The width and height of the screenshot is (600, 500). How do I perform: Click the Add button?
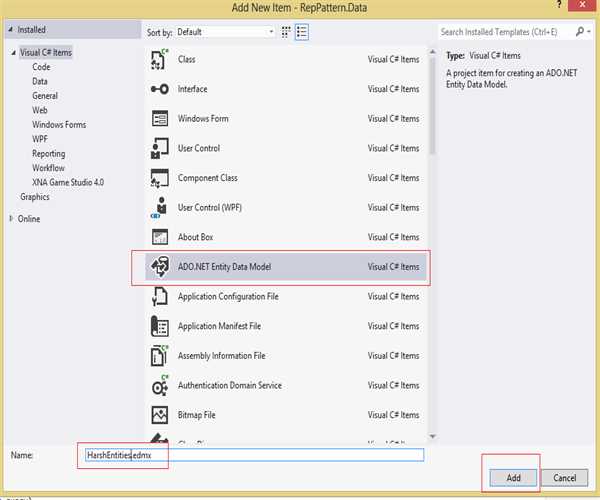pyautogui.click(x=513, y=477)
